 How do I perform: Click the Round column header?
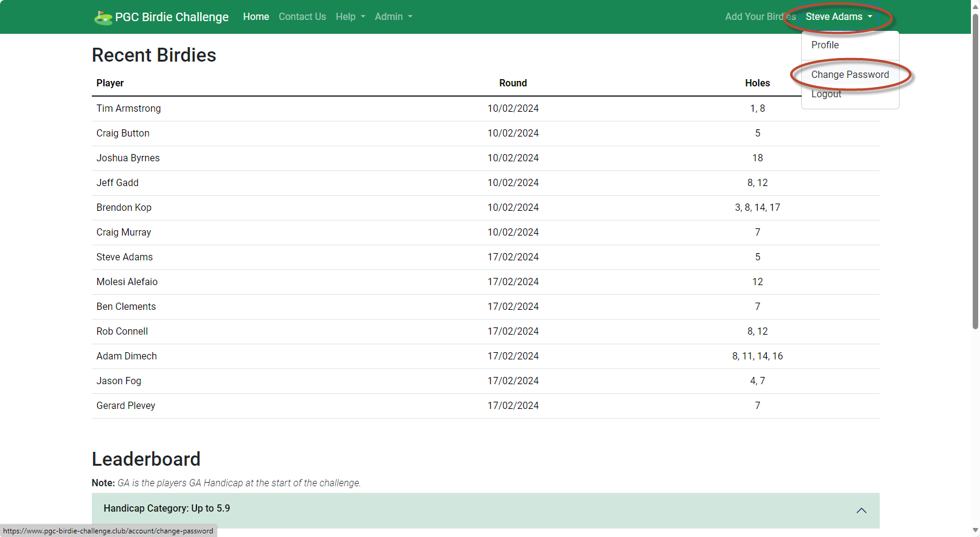click(512, 83)
